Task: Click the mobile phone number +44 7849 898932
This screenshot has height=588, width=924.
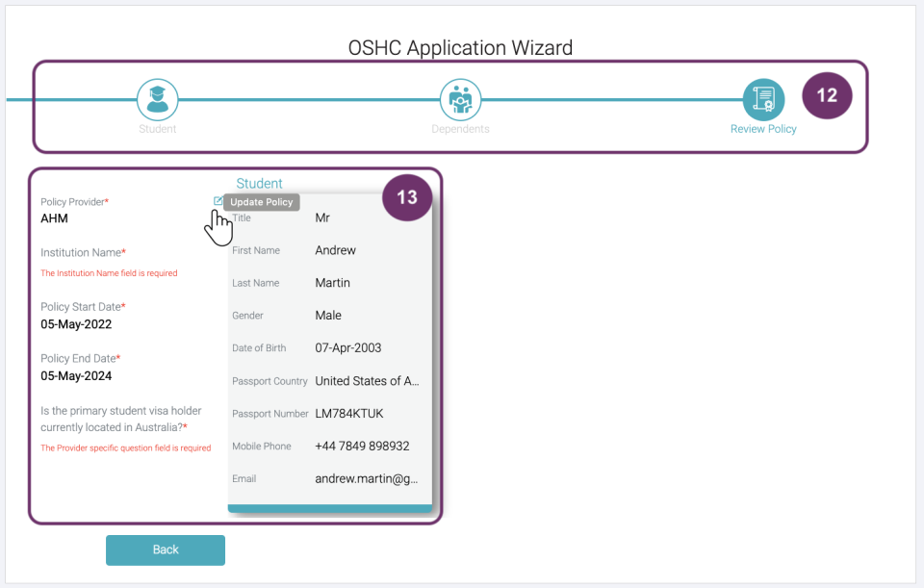Action: coord(362,447)
